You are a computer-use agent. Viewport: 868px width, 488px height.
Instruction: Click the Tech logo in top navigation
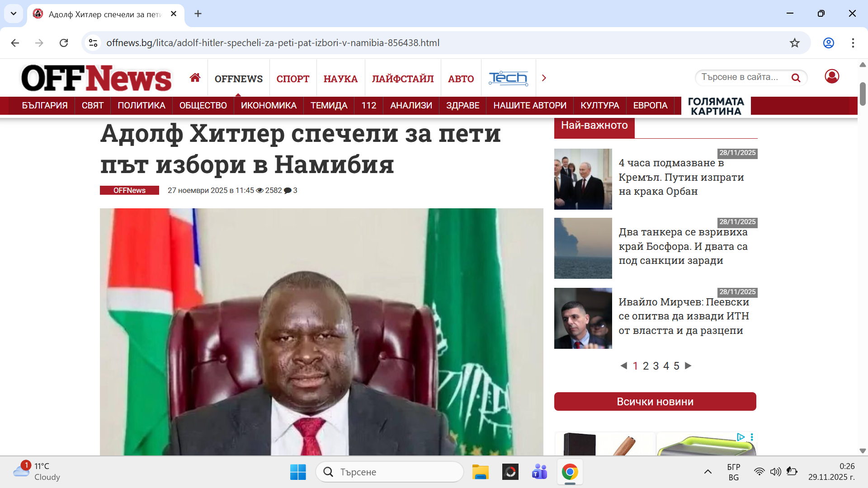[x=508, y=78]
